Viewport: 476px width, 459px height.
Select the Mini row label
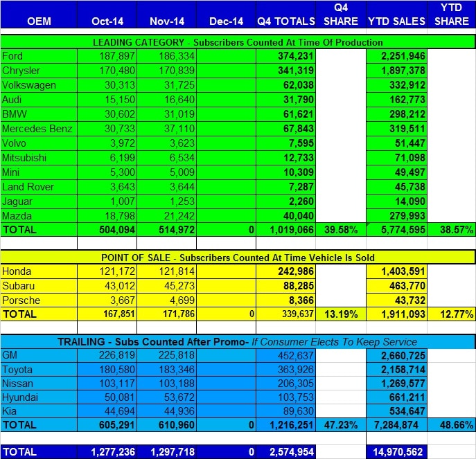coord(39,172)
